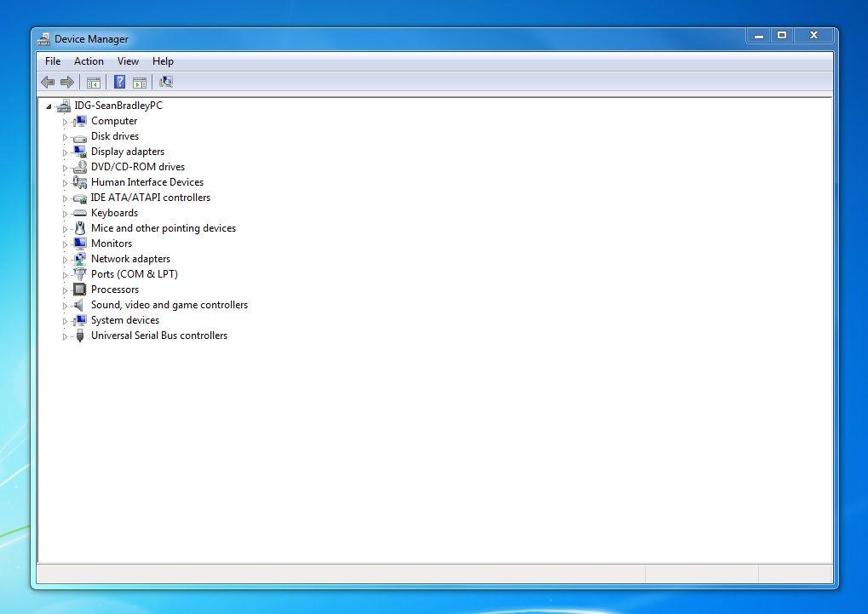Select the Monitors label
The image size is (868, 614).
[112, 244]
